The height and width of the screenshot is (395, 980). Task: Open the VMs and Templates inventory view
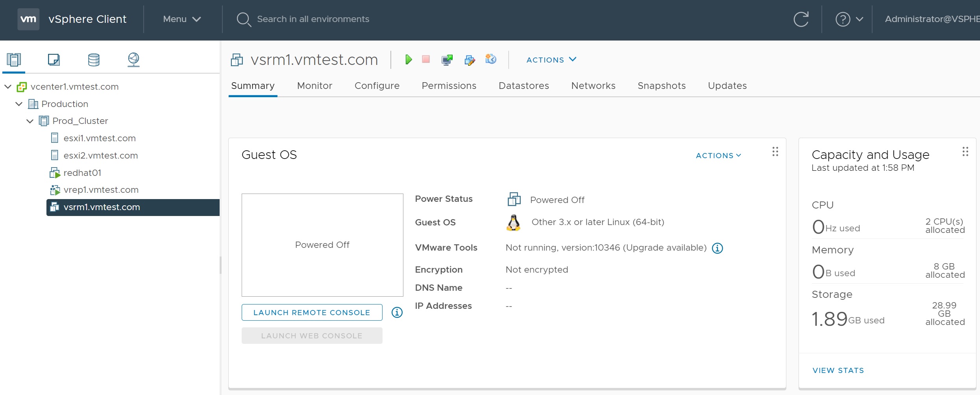tap(54, 60)
